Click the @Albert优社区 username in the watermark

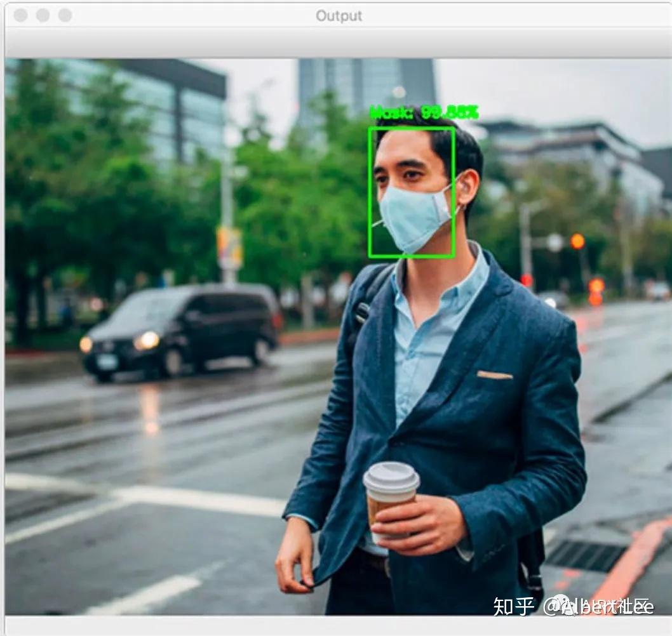600,605
